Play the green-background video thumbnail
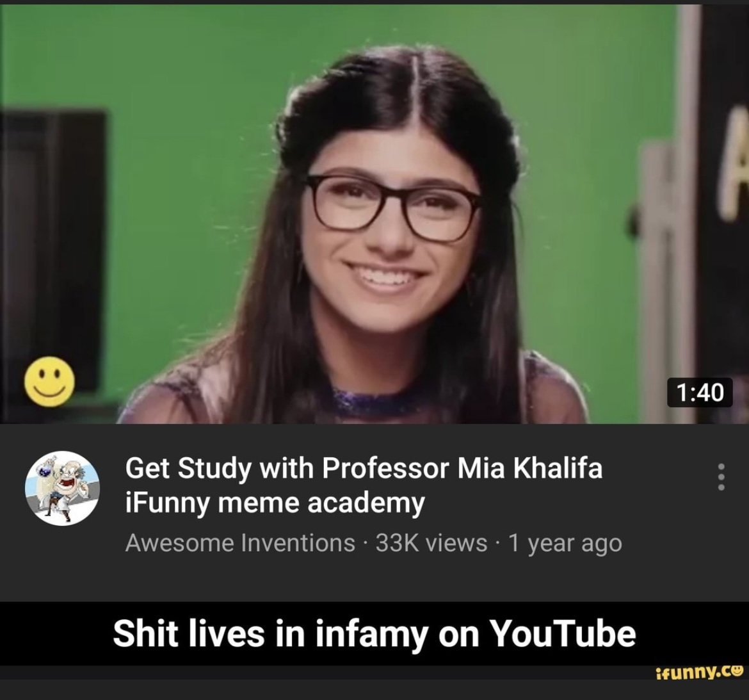 click(374, 214)
